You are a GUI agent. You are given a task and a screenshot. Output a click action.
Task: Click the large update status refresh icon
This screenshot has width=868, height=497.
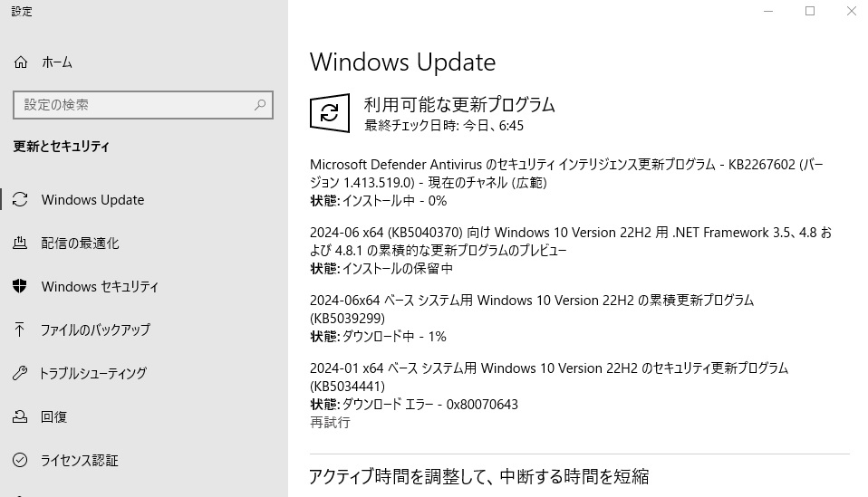[330, 113]
